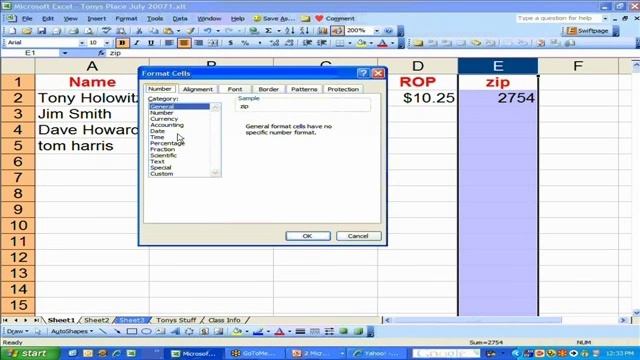
Task: Toggle center alignment
Action: (184, 43)
